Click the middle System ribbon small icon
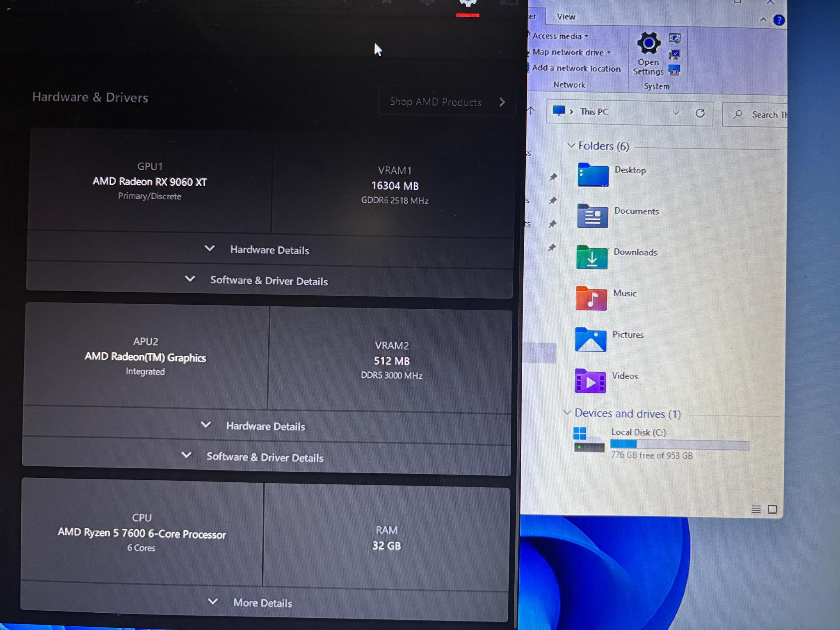This screenshot has height=630, width=840. point(675,54)
